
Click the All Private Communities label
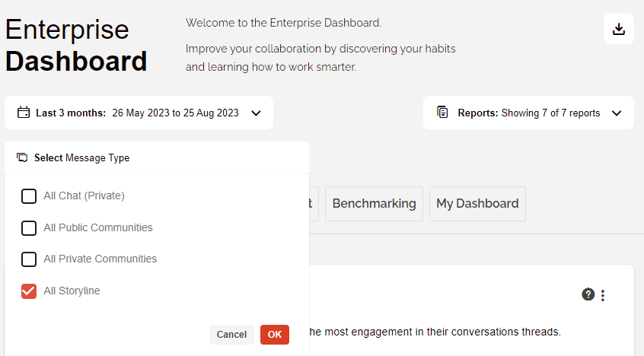click(x=100, y=259)
